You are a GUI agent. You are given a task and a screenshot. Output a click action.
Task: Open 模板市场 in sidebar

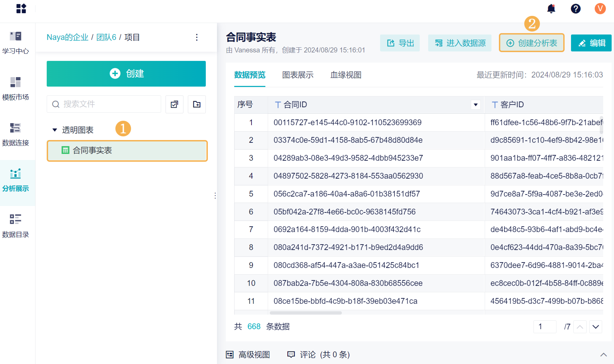click(x=15, y=89)
